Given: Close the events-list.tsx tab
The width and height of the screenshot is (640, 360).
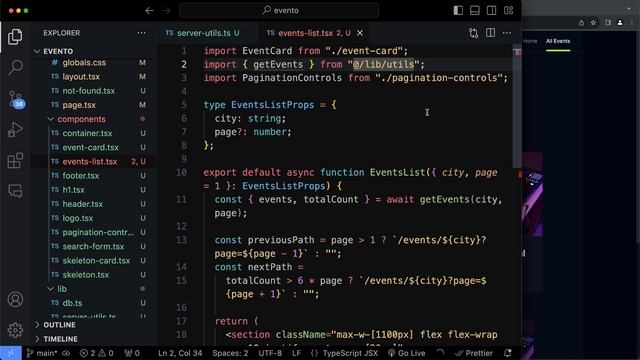Looking at the screenshot, I should [360, 33].
